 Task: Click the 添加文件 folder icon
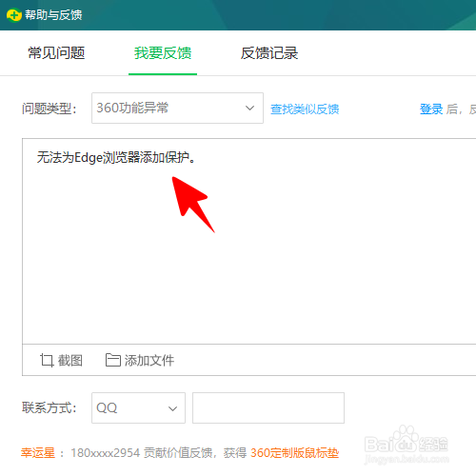pyautogui.click(x=113, y=360)
